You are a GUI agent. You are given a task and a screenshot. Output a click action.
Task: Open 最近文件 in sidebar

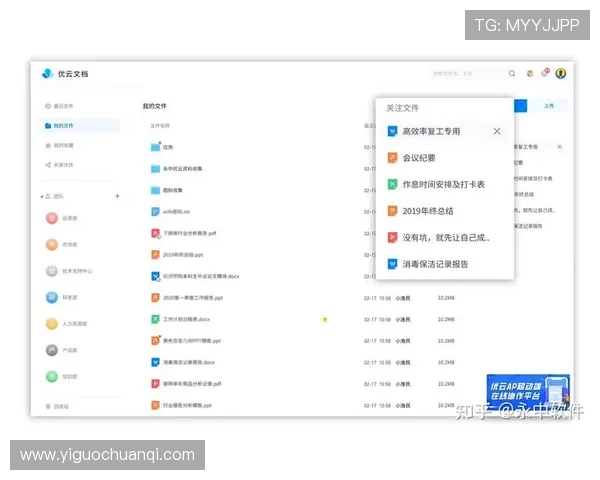click(x=59, y=106)
